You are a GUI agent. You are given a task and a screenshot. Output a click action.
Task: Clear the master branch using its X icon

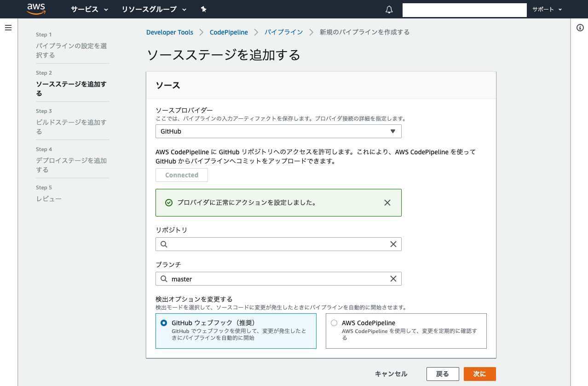point(393,279)
